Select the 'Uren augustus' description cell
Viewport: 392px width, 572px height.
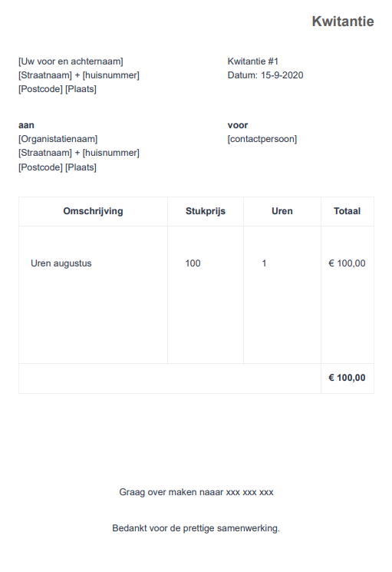point(61,263)
